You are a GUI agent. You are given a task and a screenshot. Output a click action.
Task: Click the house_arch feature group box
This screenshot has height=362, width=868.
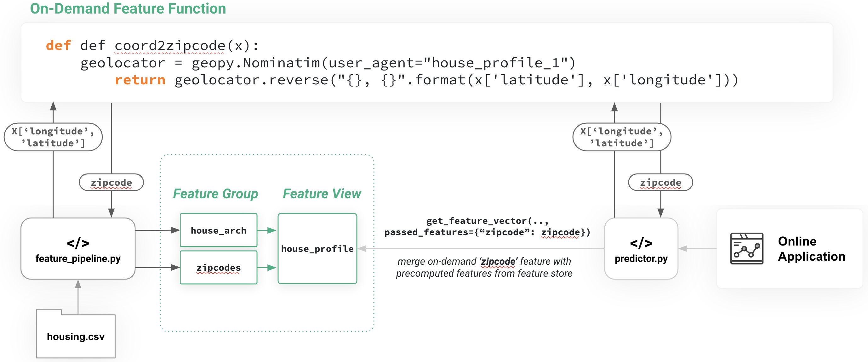218,230
